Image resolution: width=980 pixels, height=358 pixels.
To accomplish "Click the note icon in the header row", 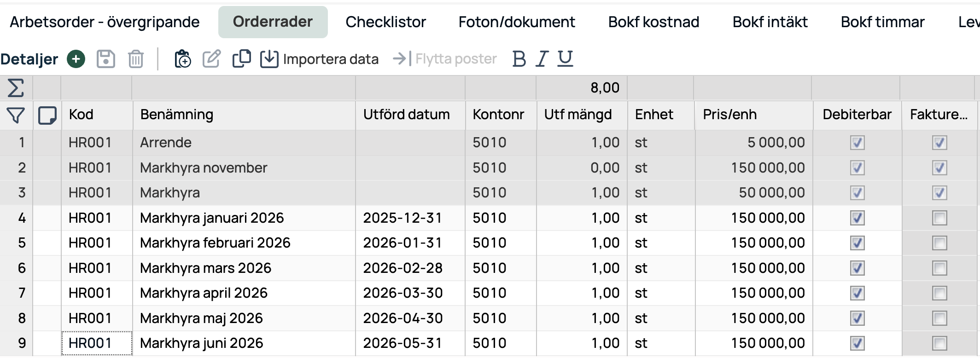I will coord(48,115).
